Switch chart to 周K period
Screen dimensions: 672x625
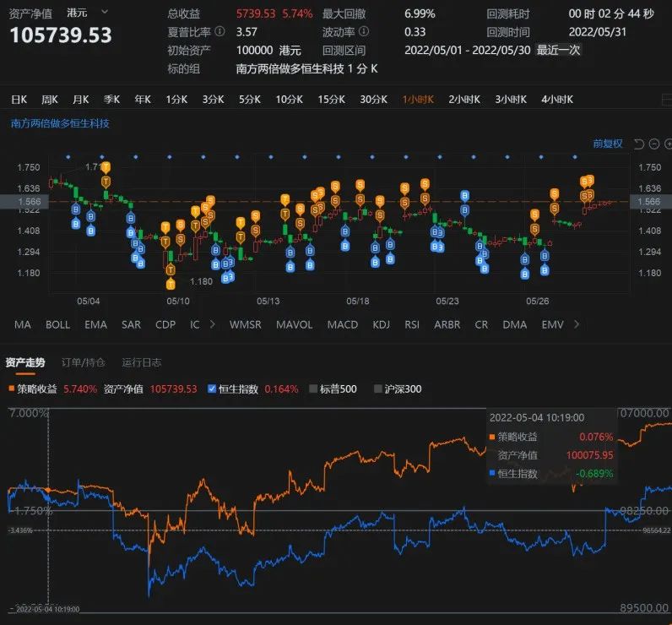(x=50, y=100)
